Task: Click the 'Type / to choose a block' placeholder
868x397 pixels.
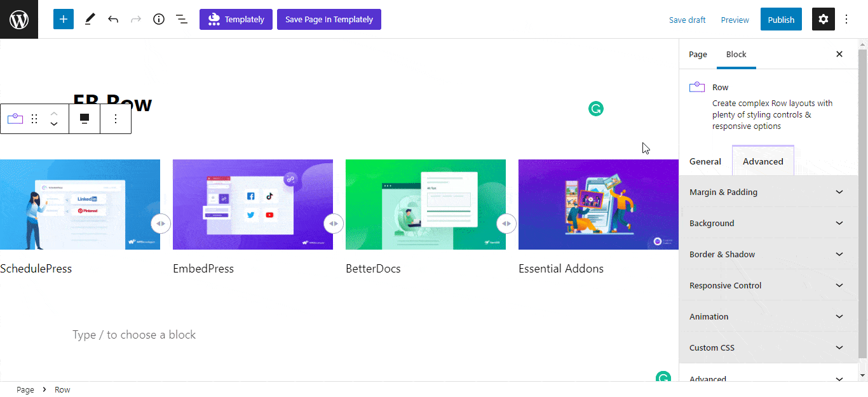Action: click(x=134, y=335)
